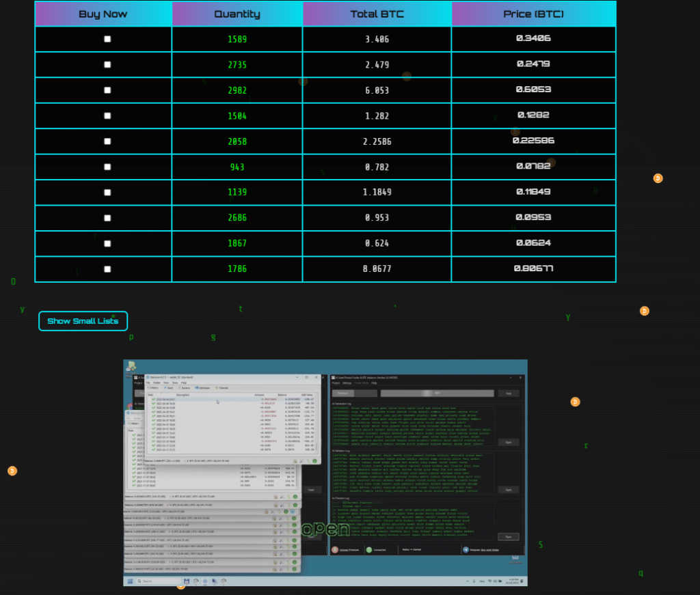Check the box in the 2735 quantity row
700x595 pixels.
107,65
